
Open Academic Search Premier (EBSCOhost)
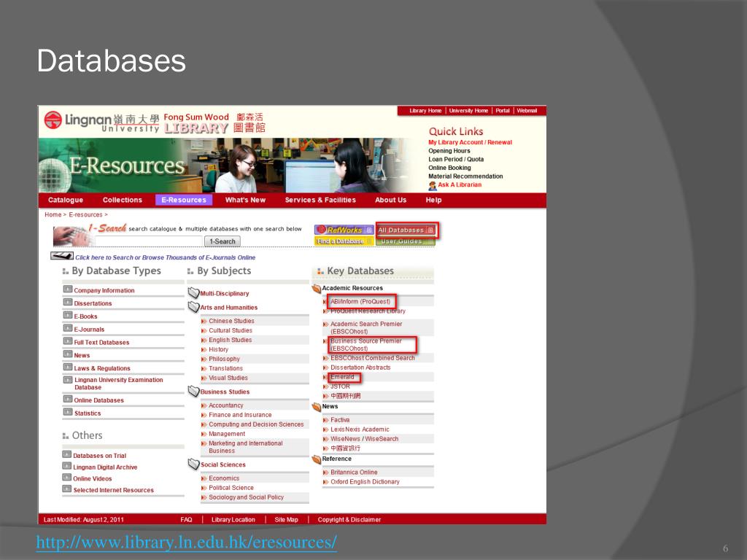pos(366,327)
